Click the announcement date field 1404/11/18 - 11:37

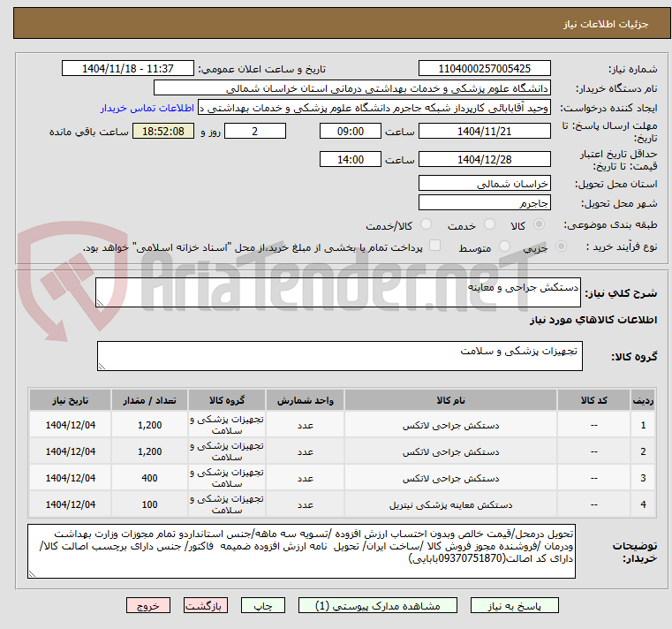tap(128, 69)
